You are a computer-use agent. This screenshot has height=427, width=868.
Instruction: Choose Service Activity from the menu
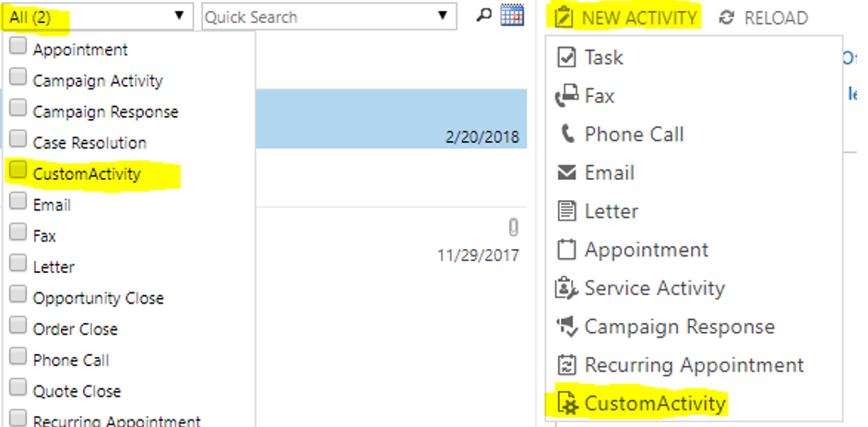pyautogui.click(x=654, y=289)
